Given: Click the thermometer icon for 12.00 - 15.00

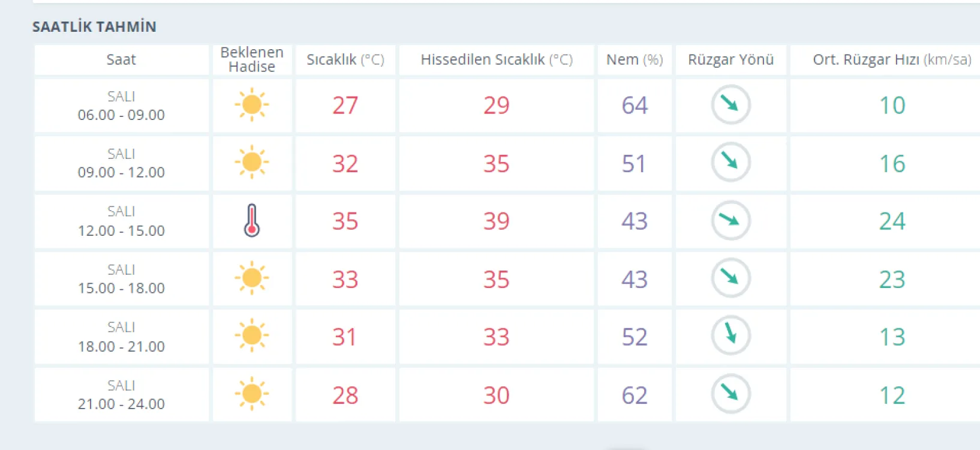Looking at the screenshot, I should click(x=252, y=220).
